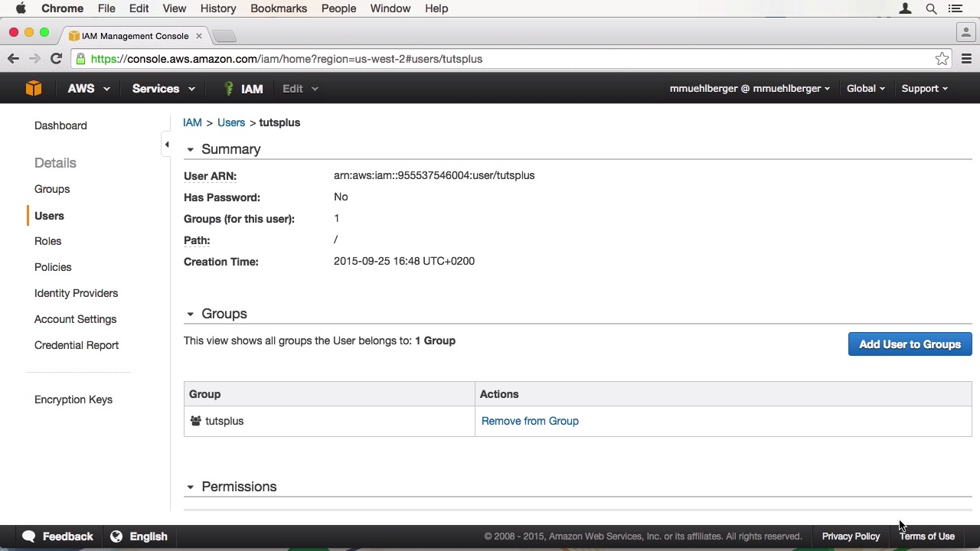The height and width of the screenshot is (551, 980).
Task: Click the globe language icon
Action: click(116, 536)
